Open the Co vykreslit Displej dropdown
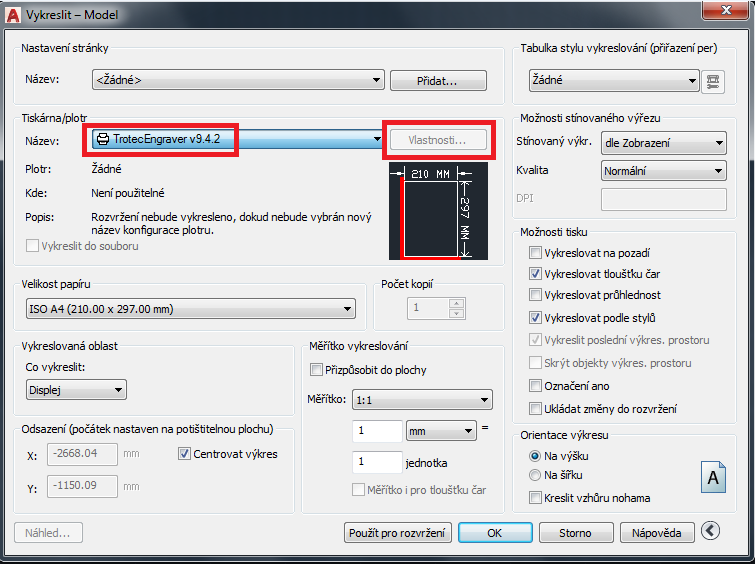 click(x=76, y=390)
